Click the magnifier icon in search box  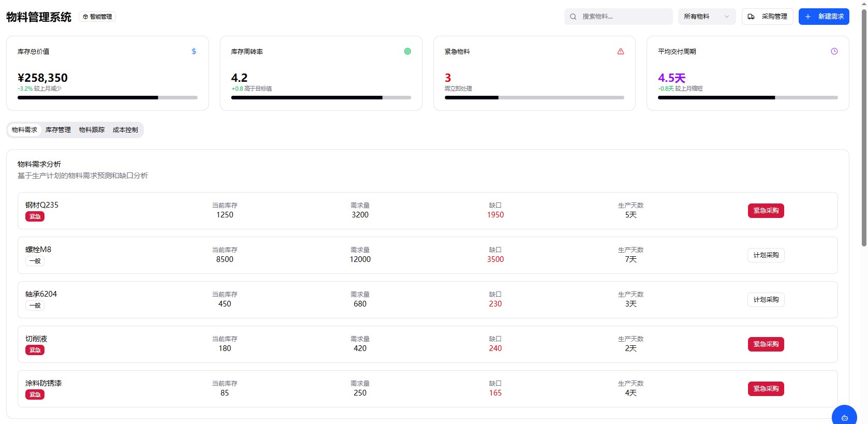click(573, 17)
